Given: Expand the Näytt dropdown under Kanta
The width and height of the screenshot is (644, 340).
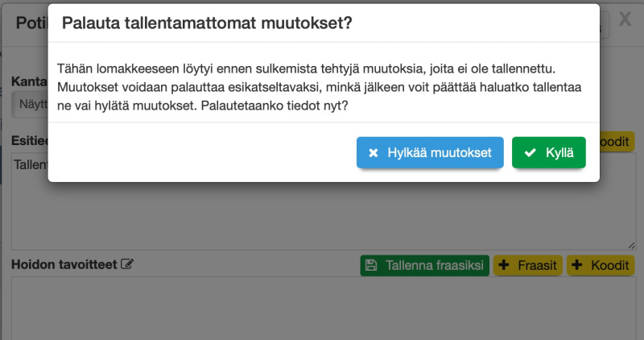Looking at the screenshot, I should pos(31,105).
